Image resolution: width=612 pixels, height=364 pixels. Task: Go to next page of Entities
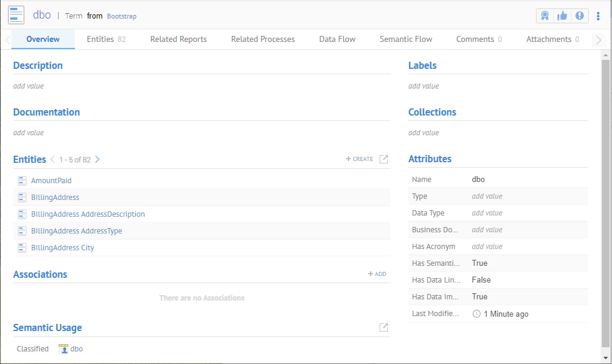pos(98,160)
